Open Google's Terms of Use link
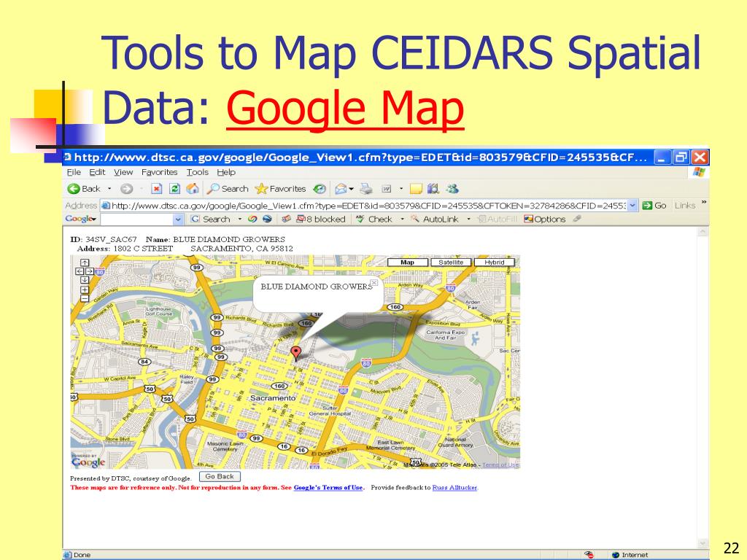Viewport: 747px width, 560px height. click(x=328, y=488)
